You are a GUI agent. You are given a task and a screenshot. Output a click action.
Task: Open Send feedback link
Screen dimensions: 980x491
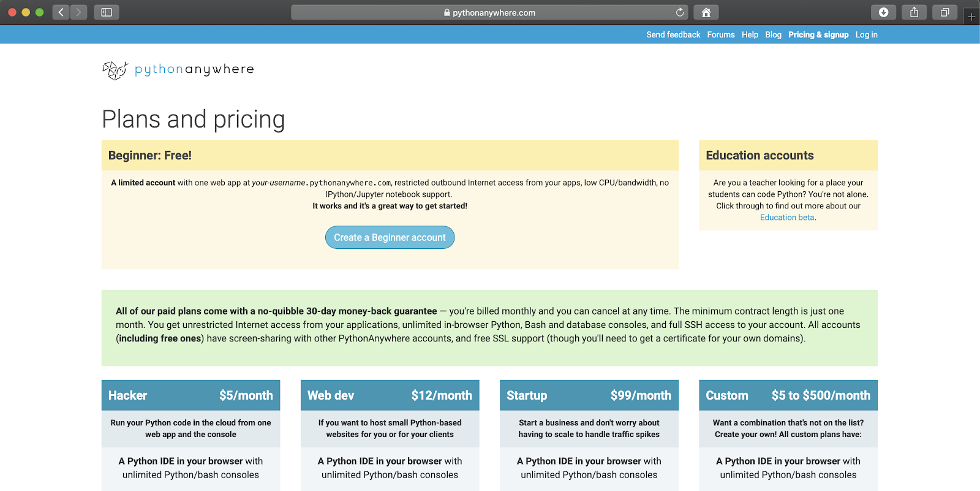pos(673,35)
